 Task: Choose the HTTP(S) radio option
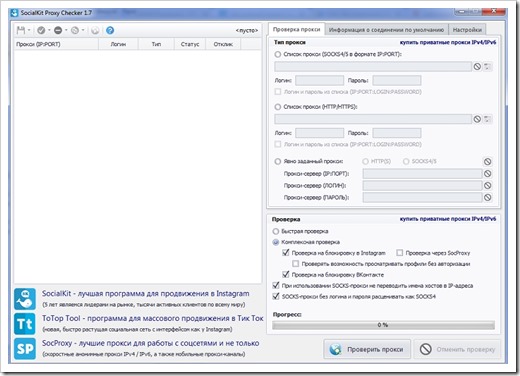(365, 161)
